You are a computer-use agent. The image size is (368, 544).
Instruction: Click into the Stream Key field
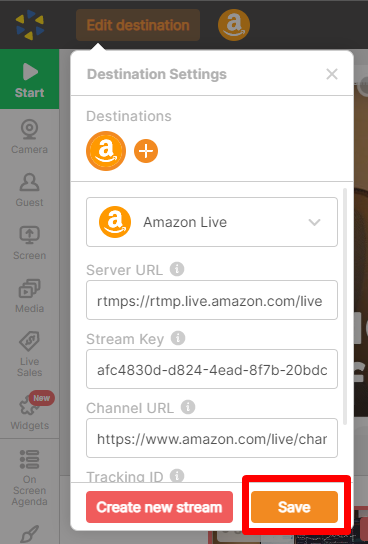click(x=212, y=369)
